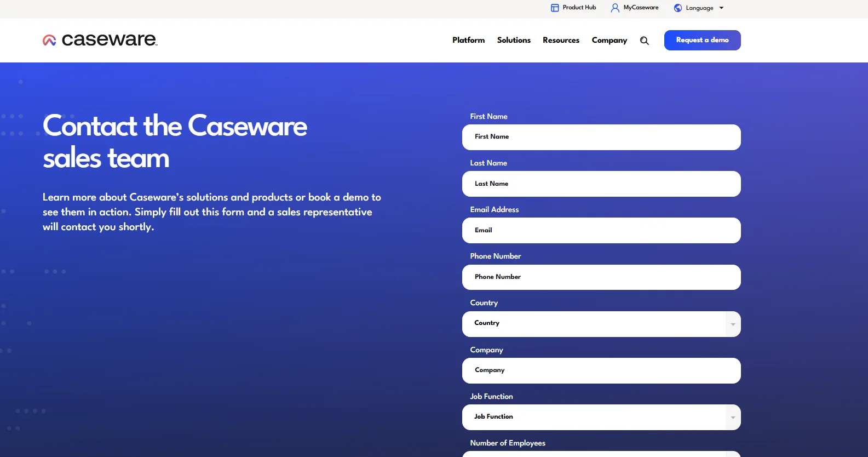The image size is (868, 457).
Task: Click the Language globe icon
Action: 678,8
